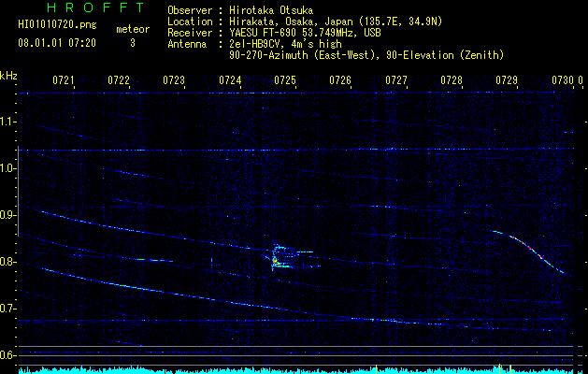Select the 0.6 kHz frequency label
Viewport: 588px width, 374px height.
click(x=8, y=355)
